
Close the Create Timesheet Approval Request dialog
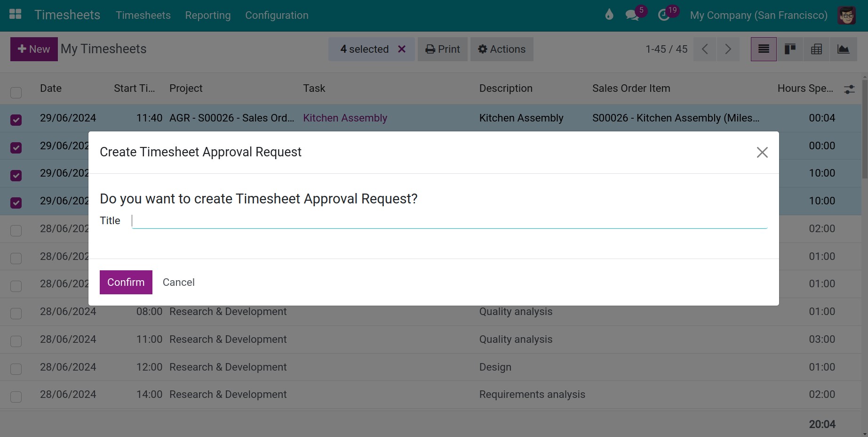762,152
